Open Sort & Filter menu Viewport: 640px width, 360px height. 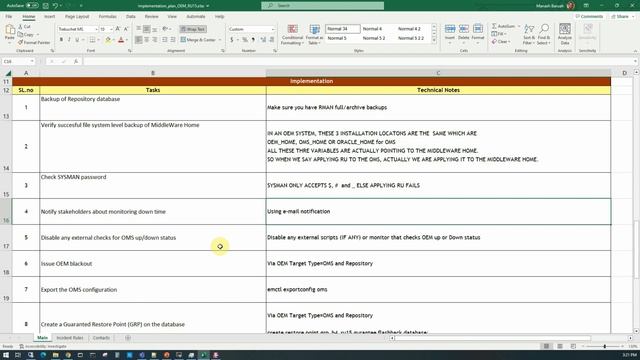pyautogui.click(x=529, y=34)
